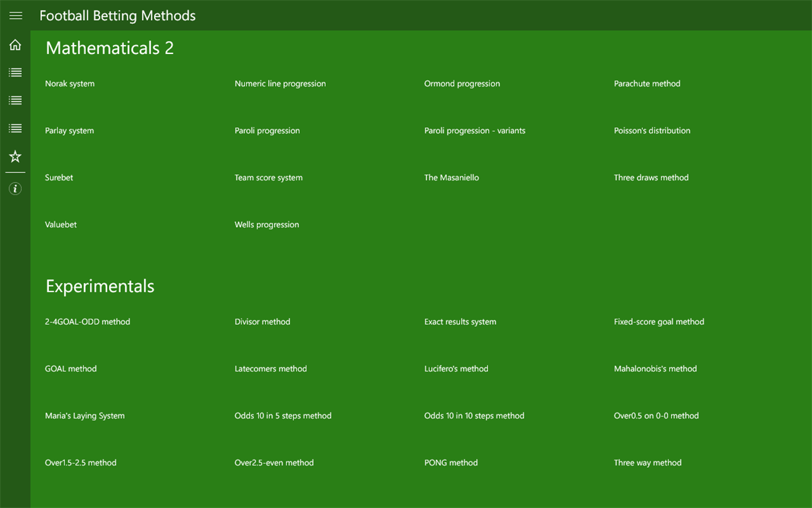Open the PONG method
The width and height of the screenshot is (812, 508).
point(450,463)
